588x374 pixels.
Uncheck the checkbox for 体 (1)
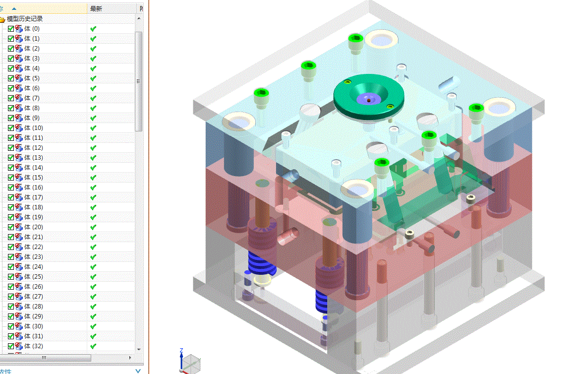(x=11, y=39)
